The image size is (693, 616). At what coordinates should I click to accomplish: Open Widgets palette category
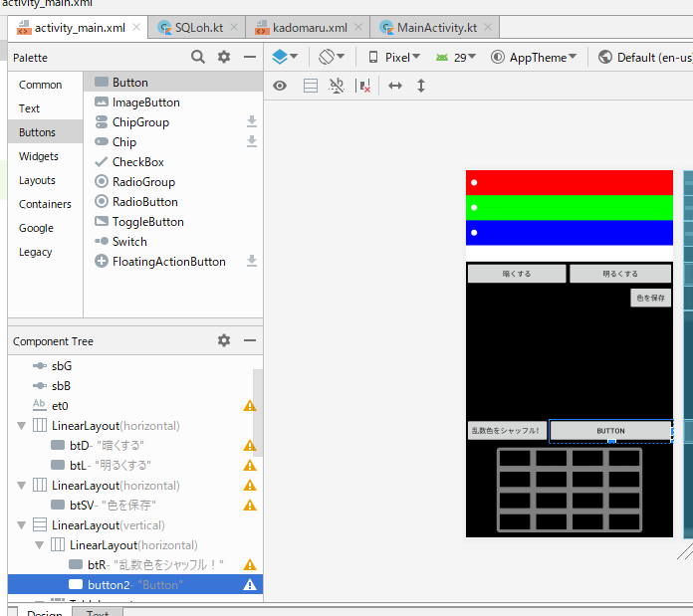coord(45,156)
